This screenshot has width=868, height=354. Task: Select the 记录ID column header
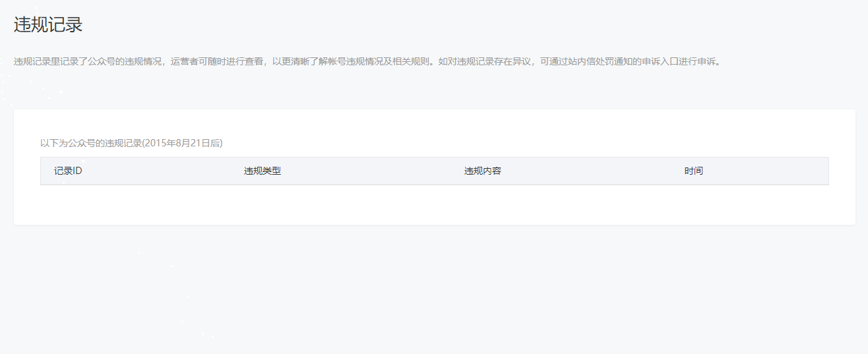(x=68, y=171)
